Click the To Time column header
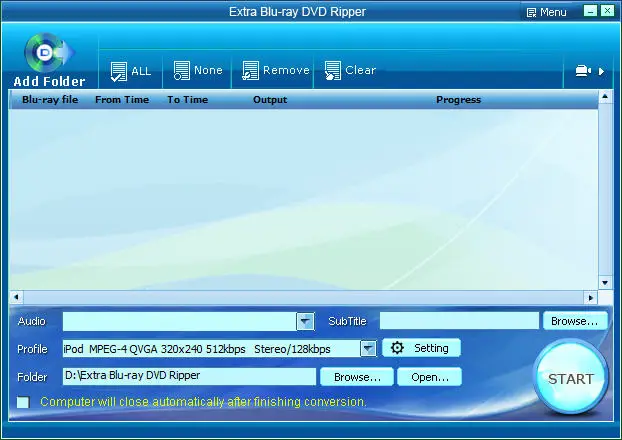 (188, 100)
